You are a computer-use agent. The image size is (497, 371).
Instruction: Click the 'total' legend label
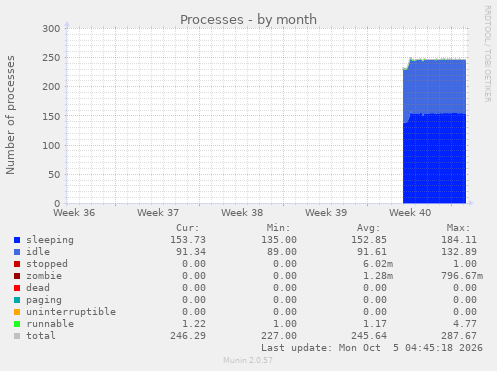(x=41, y=336)
